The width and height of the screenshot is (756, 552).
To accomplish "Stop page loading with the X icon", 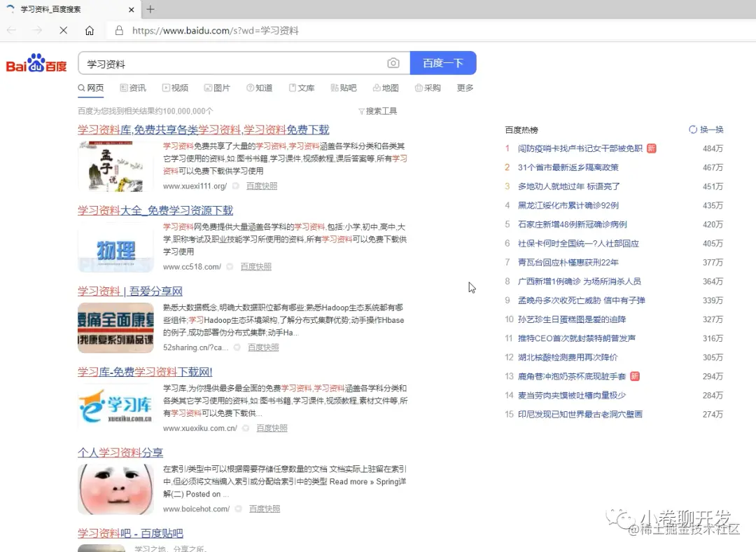I will (x=63, y=31).
